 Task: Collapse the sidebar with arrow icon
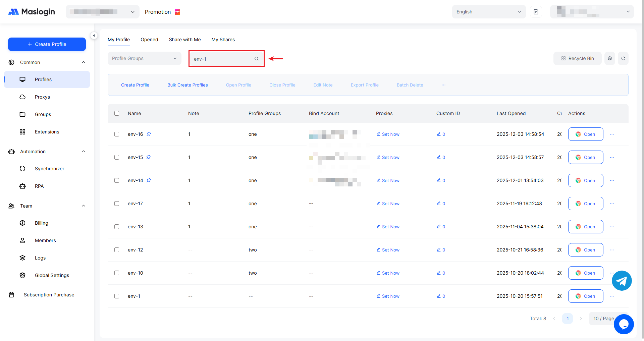click(94, 36)
